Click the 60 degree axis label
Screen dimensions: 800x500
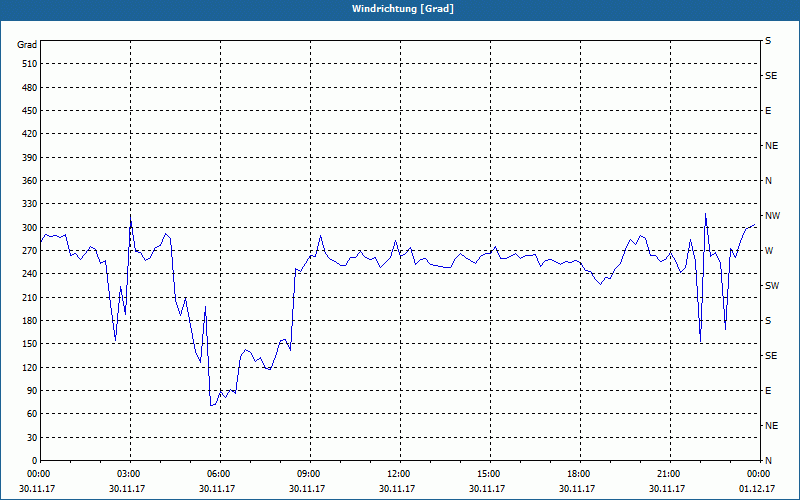[32, 414]
